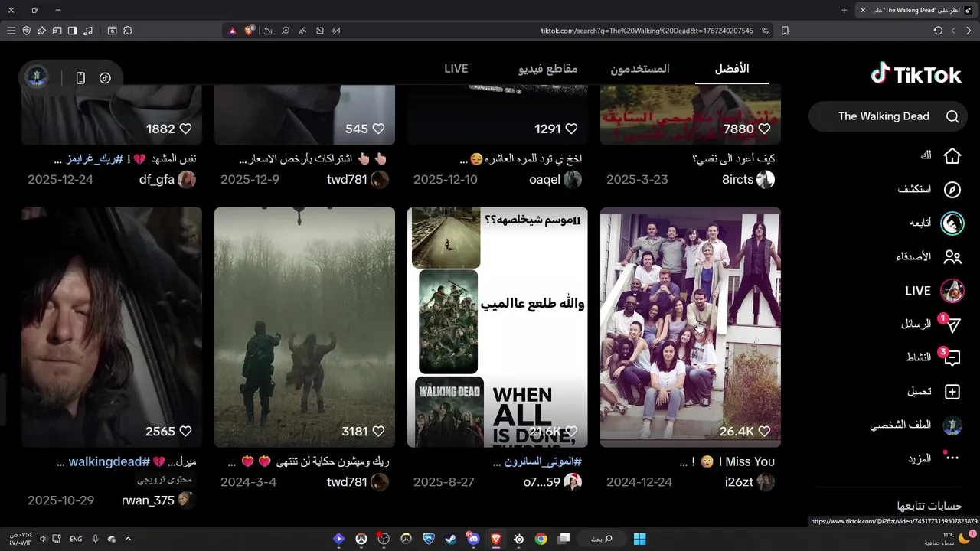Image resolution: width=980 pixels, height=551 pixels.
Task: Open the extensions puzzle icon
Action: pos(128,31)
